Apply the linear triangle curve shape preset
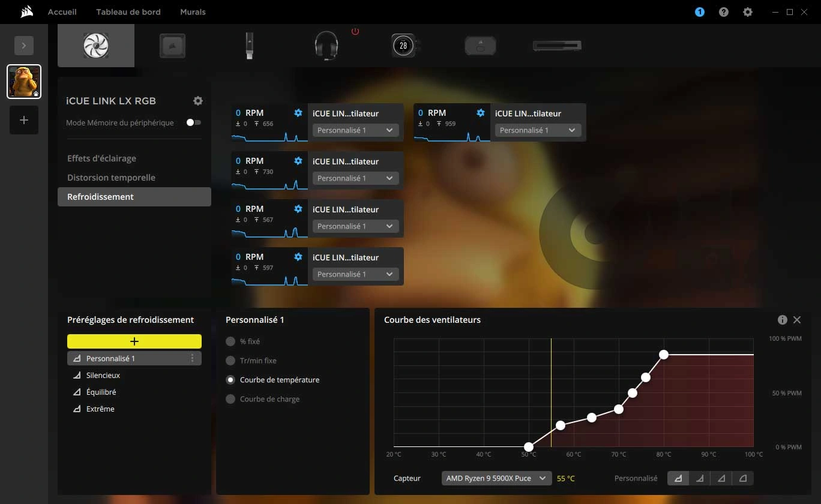Viewport: 821px width, 504px height. pyautogui.click(x=721, y=478)
